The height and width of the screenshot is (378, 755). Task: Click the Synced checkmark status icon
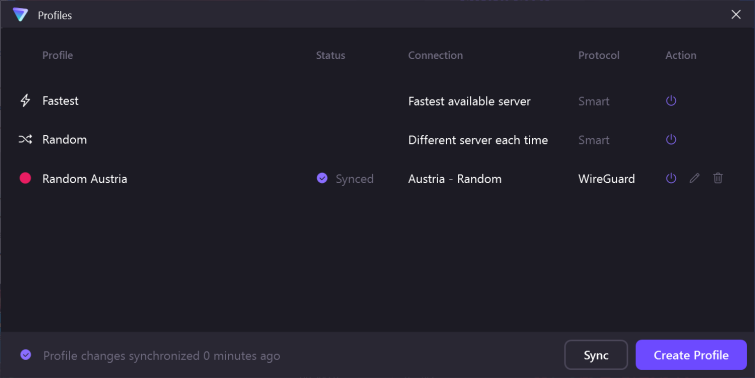pos(322,178)
